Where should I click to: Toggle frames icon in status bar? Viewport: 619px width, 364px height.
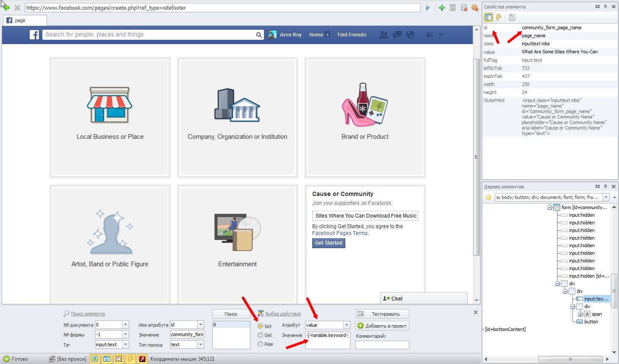point(119,359)
